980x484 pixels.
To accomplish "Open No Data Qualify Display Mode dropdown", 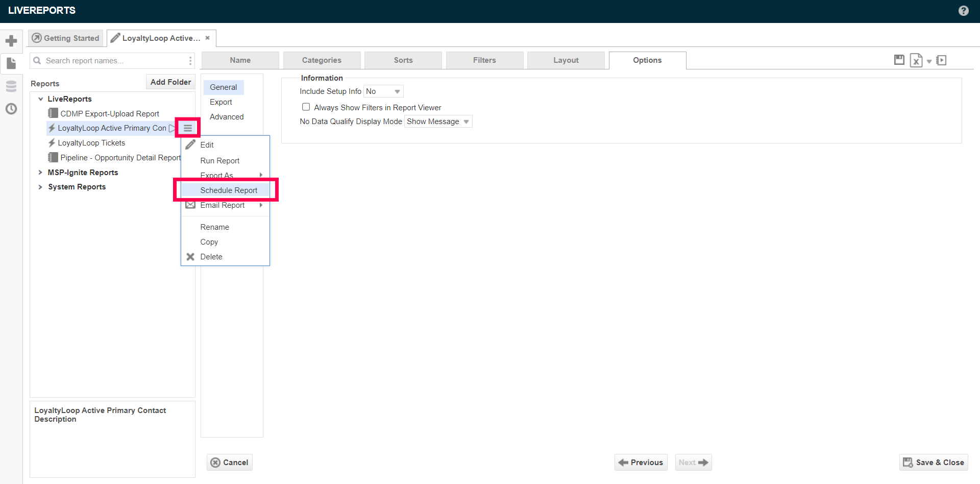I will click(438, 122).
